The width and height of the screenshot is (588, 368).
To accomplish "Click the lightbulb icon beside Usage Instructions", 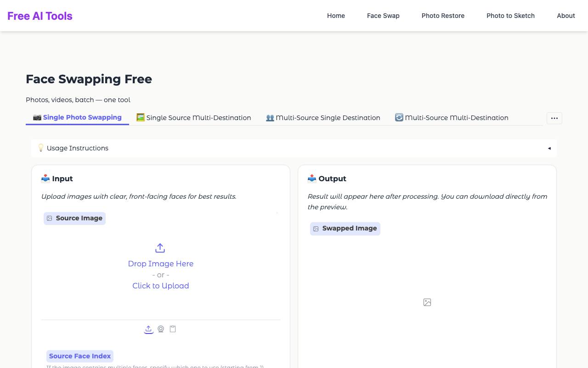I will point(41,148).
